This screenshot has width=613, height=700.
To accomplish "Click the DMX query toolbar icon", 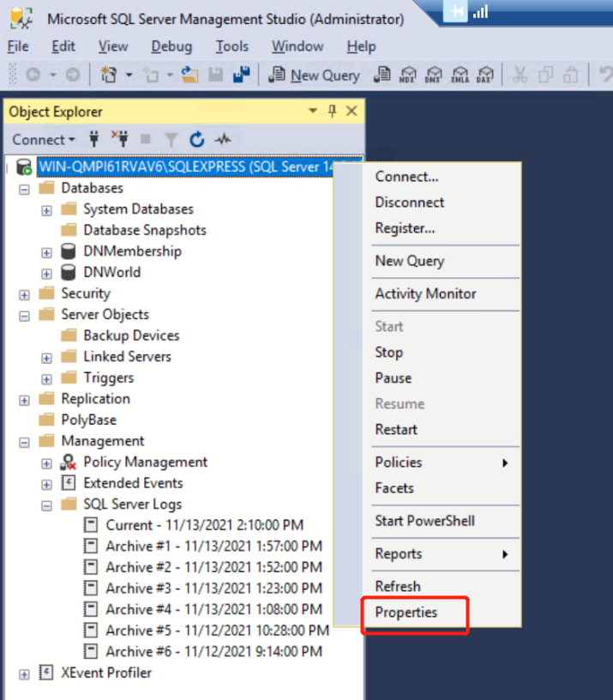I will pyautogui.click(x=433, y=75).
